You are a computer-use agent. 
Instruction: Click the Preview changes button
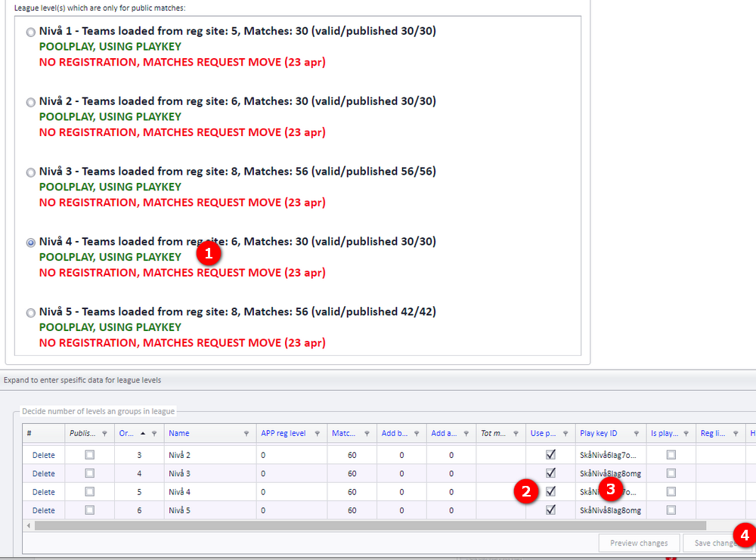click(x=639, y=543)
